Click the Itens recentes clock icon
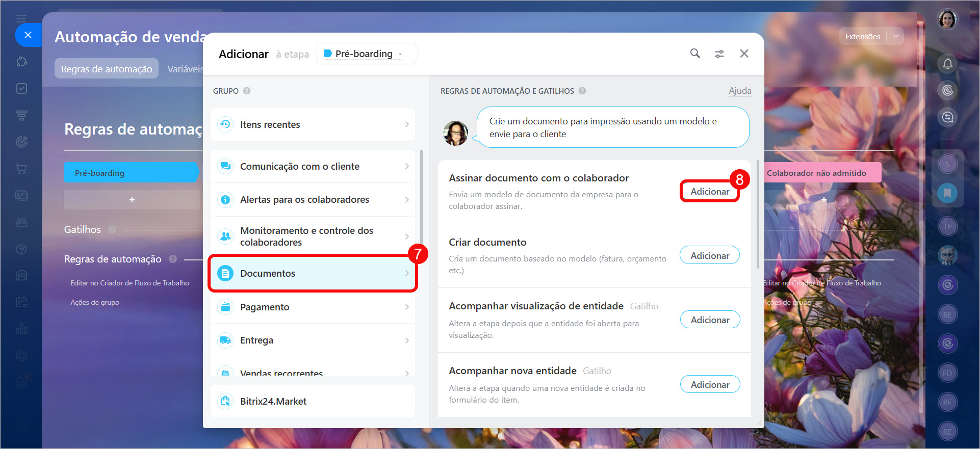 225,124
